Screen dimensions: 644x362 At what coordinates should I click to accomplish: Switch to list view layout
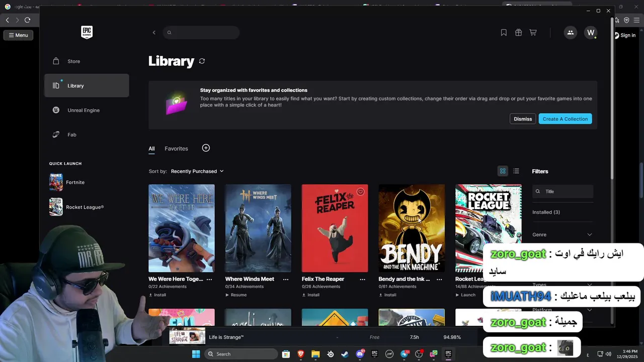coord(516,171)
